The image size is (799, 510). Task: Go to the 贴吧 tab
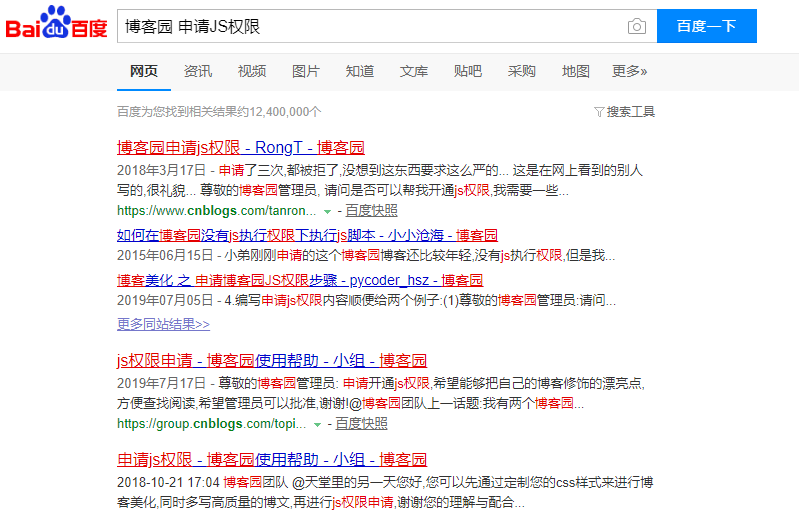click(468, 71)
